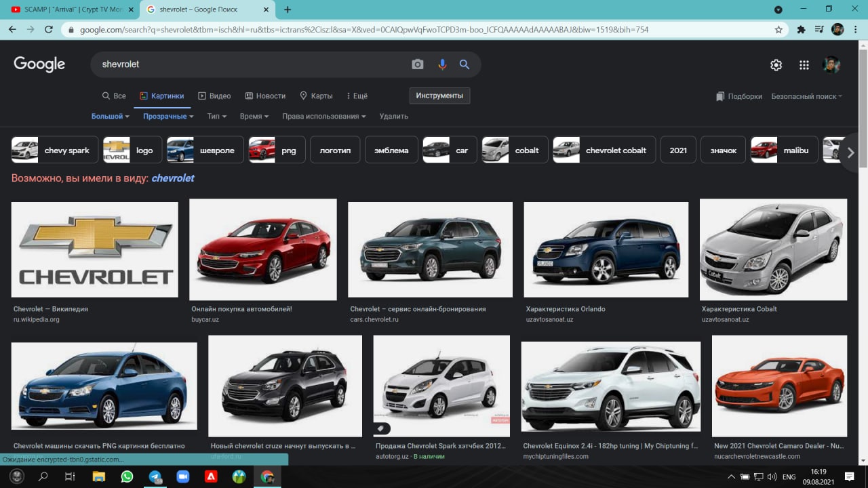Select the Картинки tab
This screenshot has width=868, height=488.
click(161, 96)
